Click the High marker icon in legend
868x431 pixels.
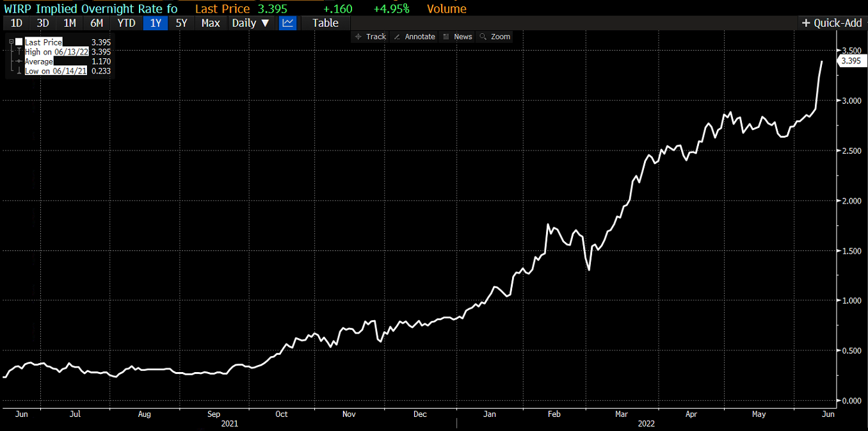(x=19, y=51)
